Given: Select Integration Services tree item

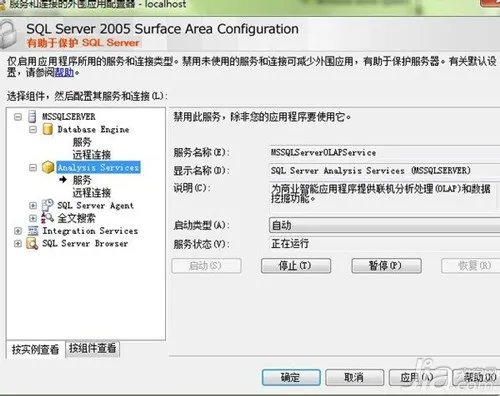Looking at the screenshot, I should pos(90,231).
